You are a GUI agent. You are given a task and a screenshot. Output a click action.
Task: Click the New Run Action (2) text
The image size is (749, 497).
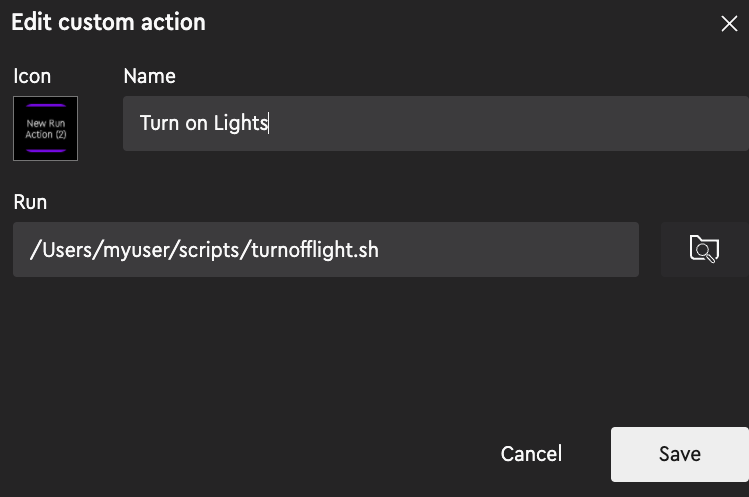[46, 129]
